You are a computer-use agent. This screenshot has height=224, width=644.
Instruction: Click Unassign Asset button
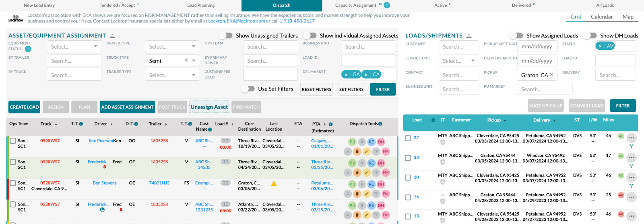pyautogui.click(x=209, y=107)
